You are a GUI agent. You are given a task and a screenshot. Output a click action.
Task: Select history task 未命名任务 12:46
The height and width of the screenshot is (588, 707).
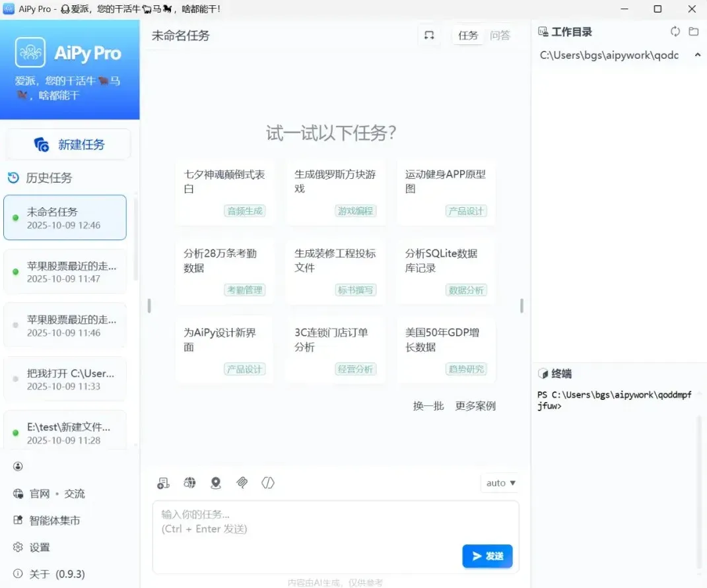click(65, 217)
